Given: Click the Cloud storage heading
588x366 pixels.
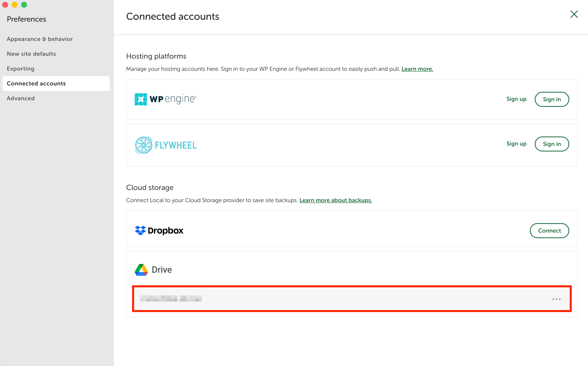Looking at the screenshot, I should tap(150, 188).
